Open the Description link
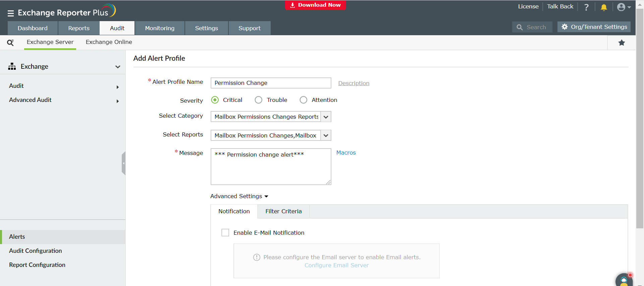Image resolution: width=644 pixels, height=286 pixels. (354, 83)
